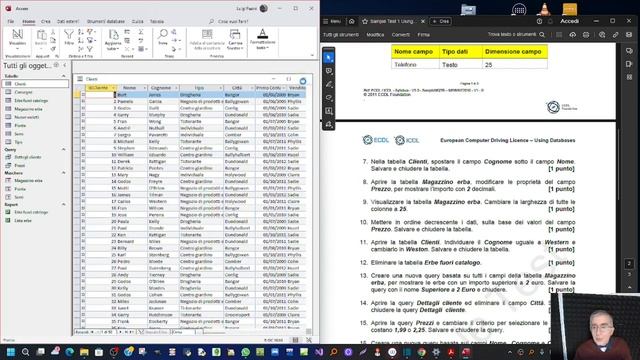The height and width of the screenshot is (360, 640).
Task: Collapse the Report group in navigation pane
Action: click(63, 204)
